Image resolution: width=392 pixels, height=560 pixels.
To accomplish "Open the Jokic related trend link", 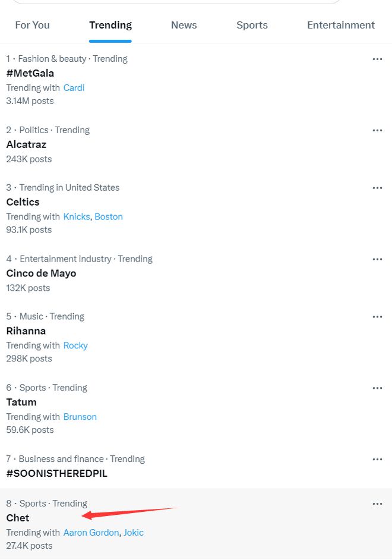I will [134, 533].
